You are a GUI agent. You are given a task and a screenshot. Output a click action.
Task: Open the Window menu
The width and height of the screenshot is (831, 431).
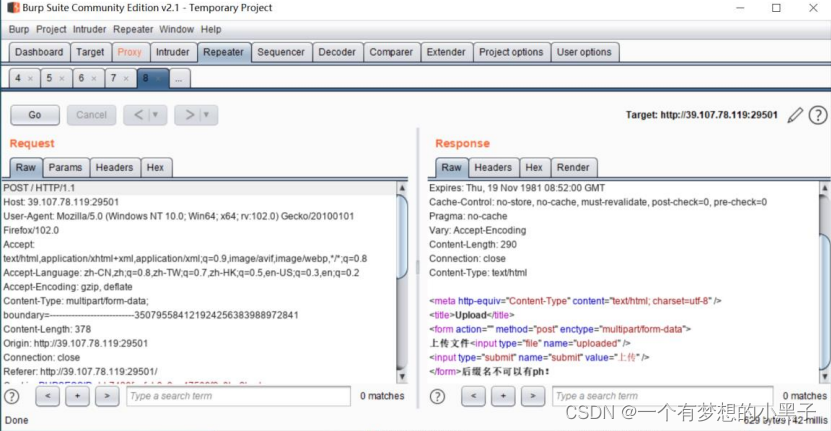click(176, 29)
